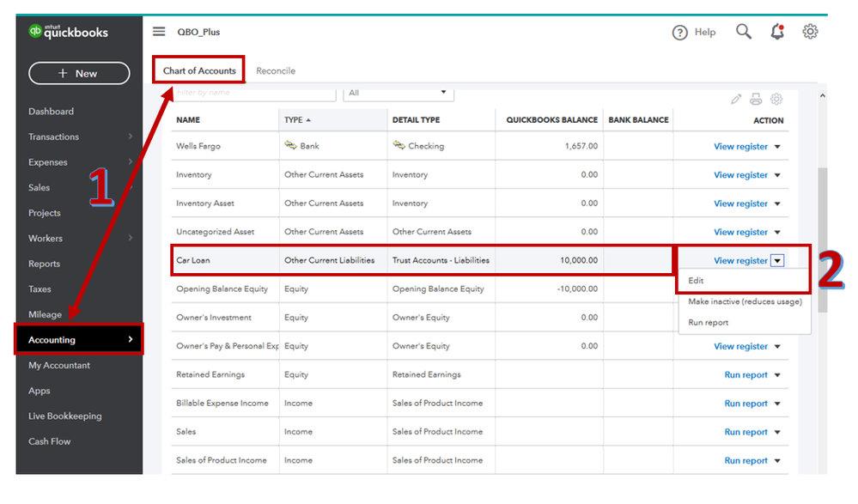Open action dropdown arrow for Retained Earnings
The height and width of the screenshot is (504, 858).
tap(777, 375)
